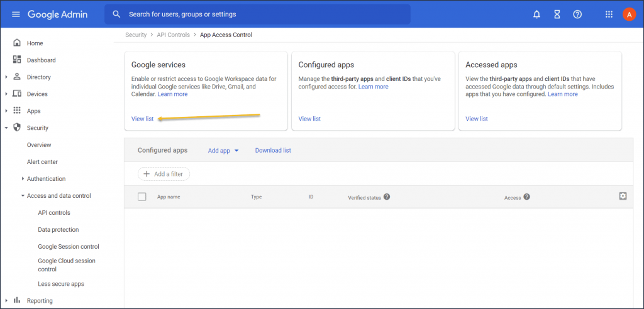The height and width of the screenshot is (309, 644).
Task: Click Learn more in Google services card
Action: point(172,94)
